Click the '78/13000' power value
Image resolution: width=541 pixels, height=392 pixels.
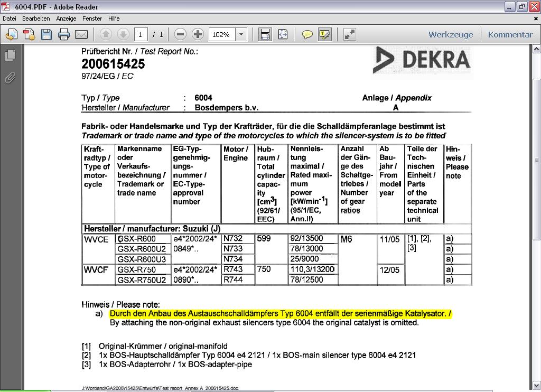pyautogui.click(x=307, y=248)
